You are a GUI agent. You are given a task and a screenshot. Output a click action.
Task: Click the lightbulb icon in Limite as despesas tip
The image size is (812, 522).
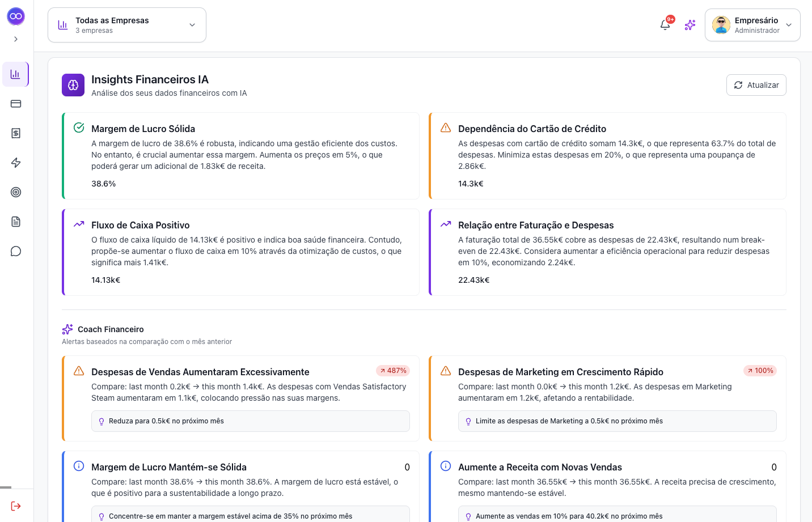point(468,421)
